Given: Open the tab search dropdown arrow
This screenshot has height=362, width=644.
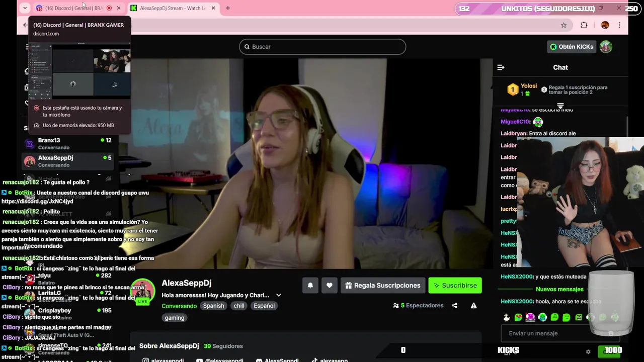Looking at the screenshot, I should pos(25,8).
